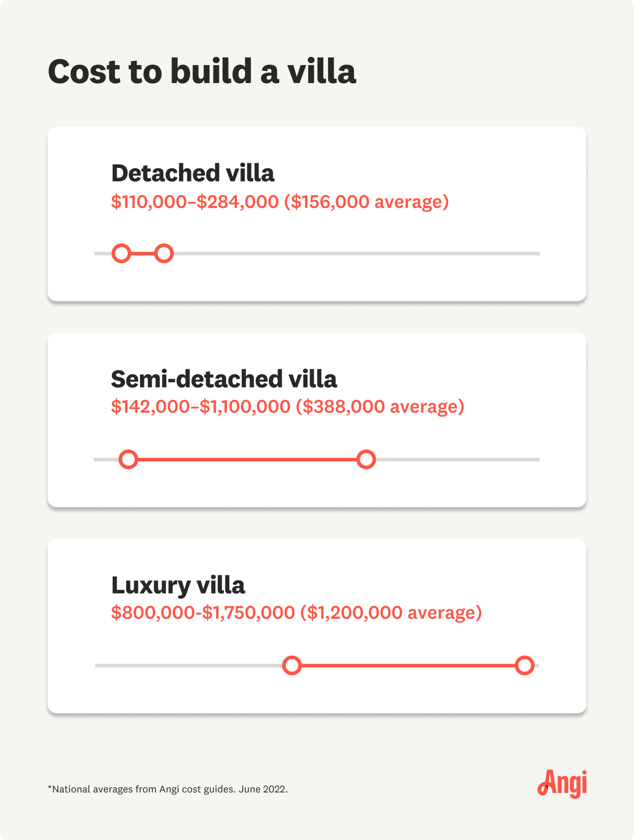Viewport: 634px width, 840px height.
Task: Click the $110,000–$284,000 price range text
Action: (x=195, y=202)
